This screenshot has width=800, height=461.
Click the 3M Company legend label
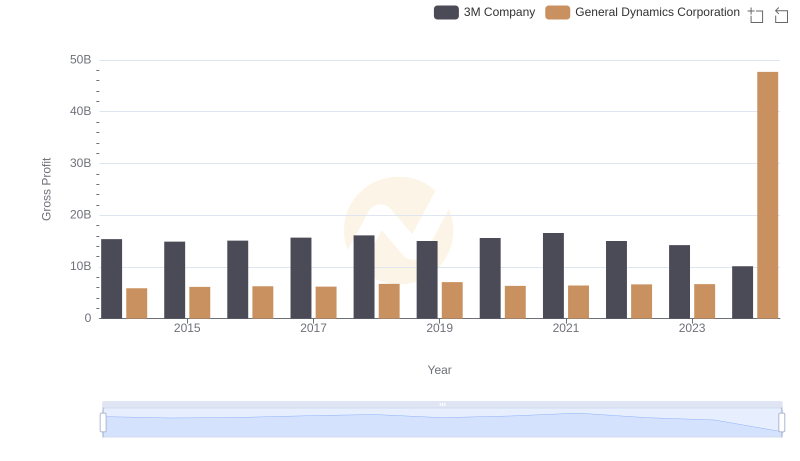(499, 12)
